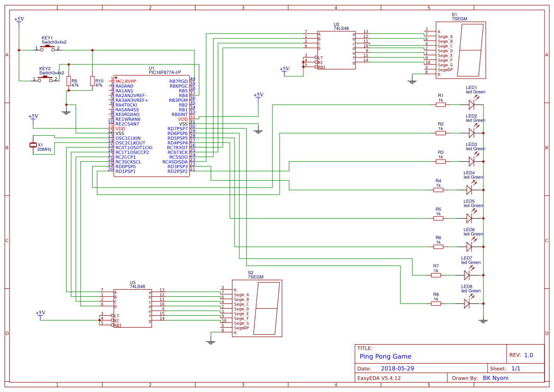Image resolution: width=554 pixels, height=392 pixels.
Task: Select the KEY2 push-button switch symbol
Action: [45, 79]
